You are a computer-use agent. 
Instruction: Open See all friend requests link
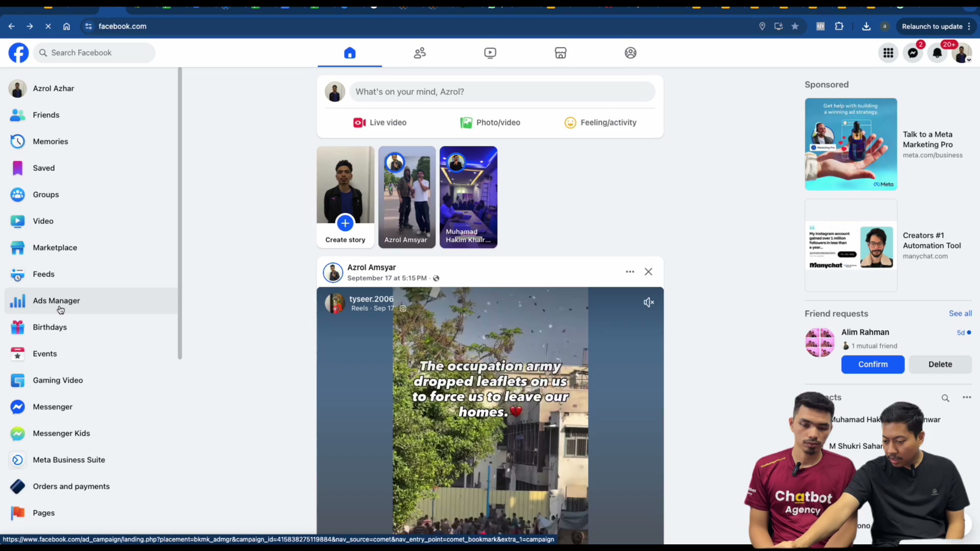point(960,313)
